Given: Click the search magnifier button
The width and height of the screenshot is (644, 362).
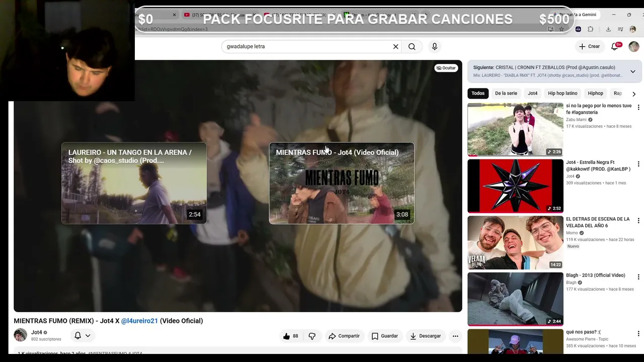Looking at the screenshot, I should [412, 47].
